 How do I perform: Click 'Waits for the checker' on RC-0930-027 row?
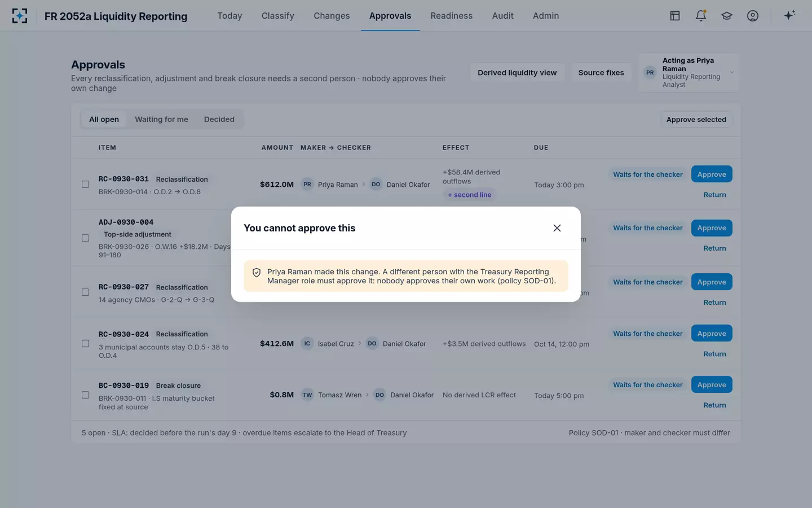coord(648,282)
